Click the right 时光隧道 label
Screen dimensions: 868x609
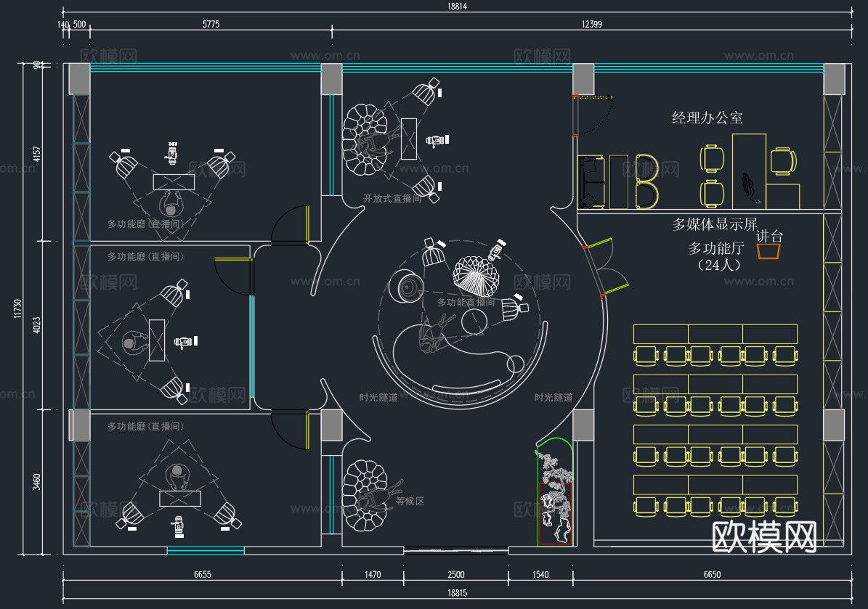[x=553, y=397]
